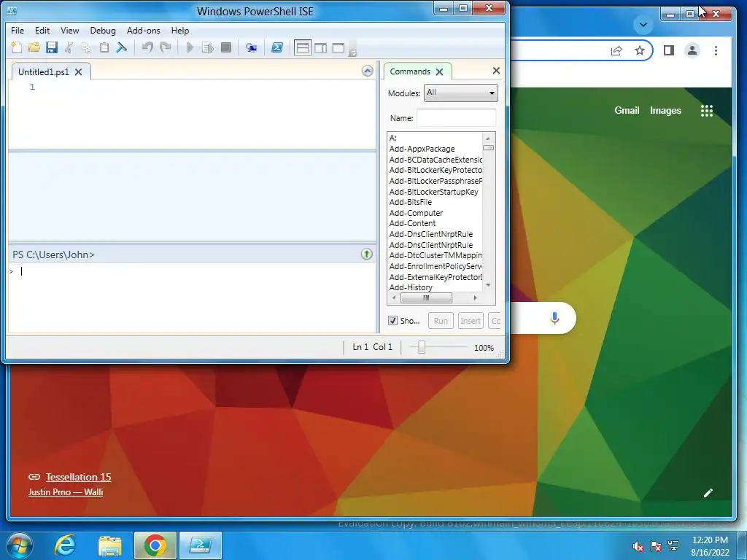
Task: Click into the console prompt input area
Action: (x=192, y=297)
